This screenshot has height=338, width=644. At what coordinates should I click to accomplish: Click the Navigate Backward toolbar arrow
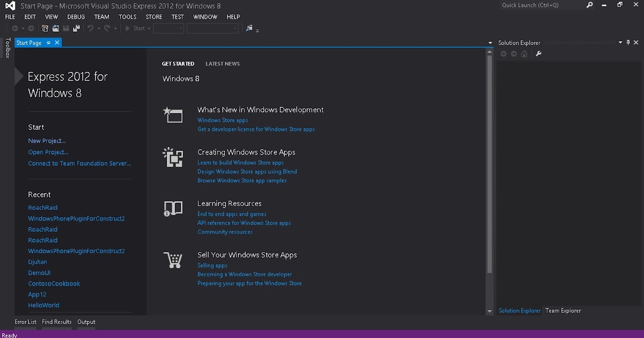(x=14, y=28)
